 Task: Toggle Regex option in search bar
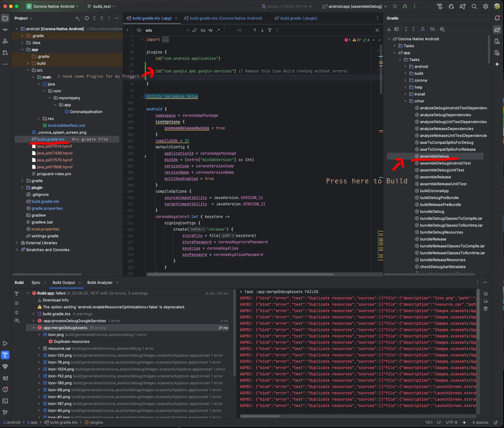(x=218, y=30)
